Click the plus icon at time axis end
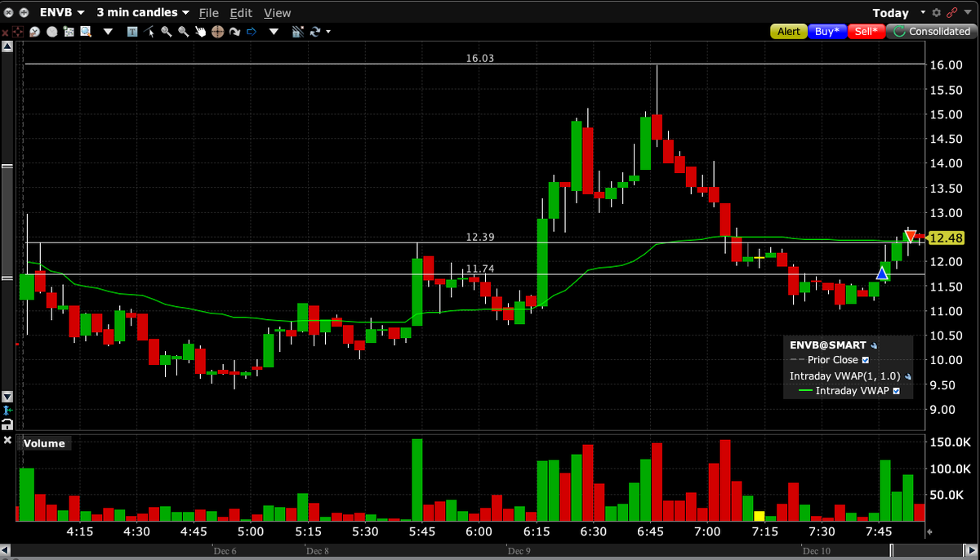The width and height of the screenshot is (980, 560). 930,531
